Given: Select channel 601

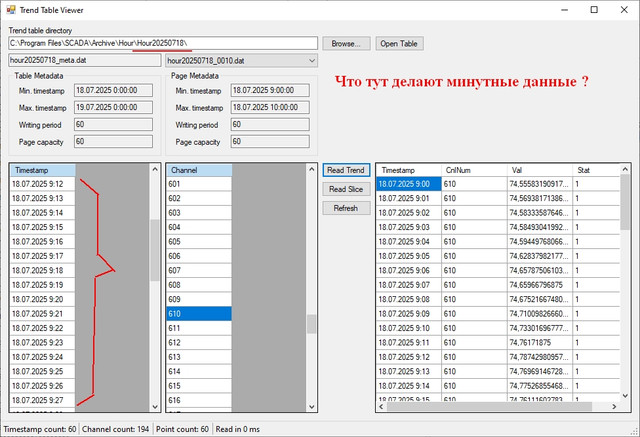Looking at the screenshot, I should pyautogui.click(x=199, y=184).
